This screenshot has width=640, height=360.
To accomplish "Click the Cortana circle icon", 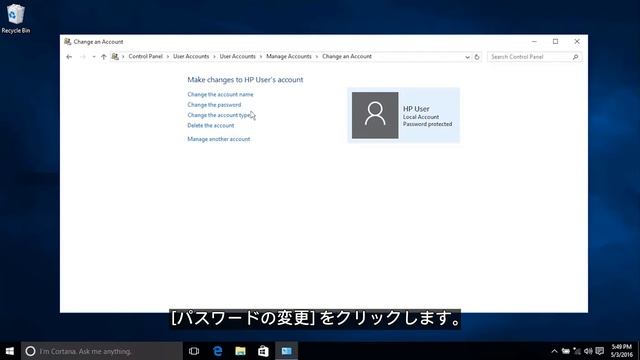I will (30, 351).
